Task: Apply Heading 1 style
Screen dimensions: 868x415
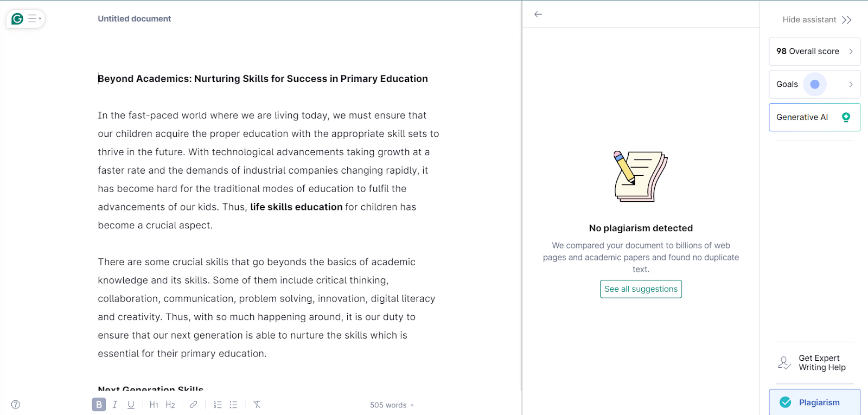Action: tap(154, 404)
